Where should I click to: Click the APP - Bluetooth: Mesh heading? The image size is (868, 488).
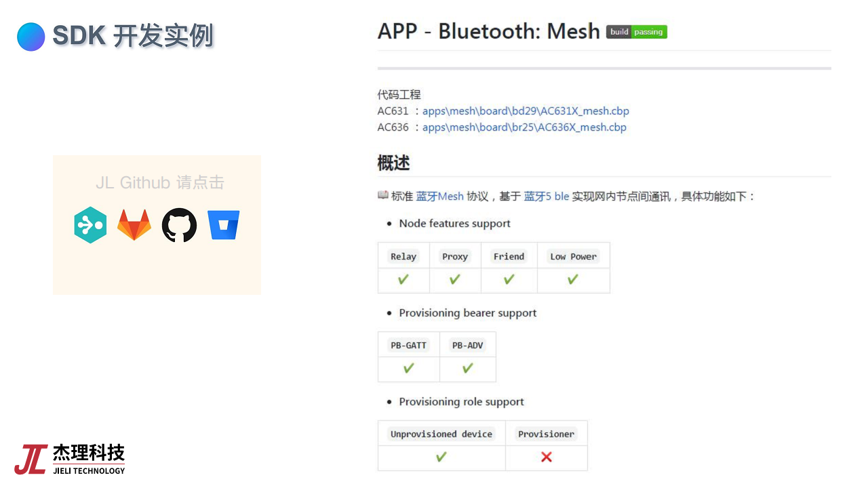pyautogui.click(x=488, y=32)
